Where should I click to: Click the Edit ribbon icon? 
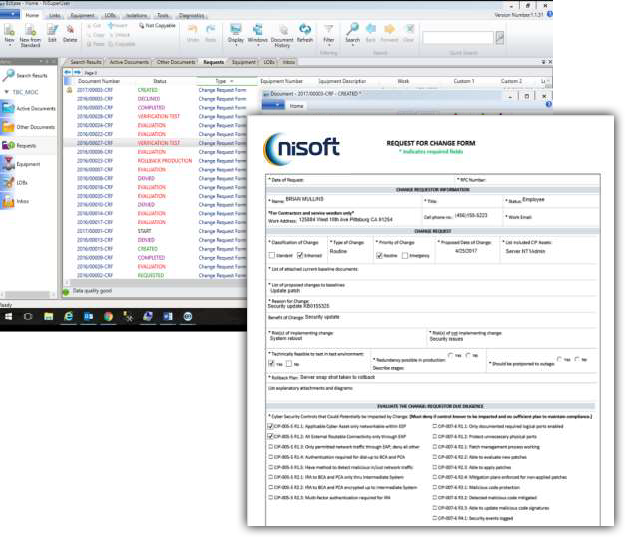tap(52, 33)
